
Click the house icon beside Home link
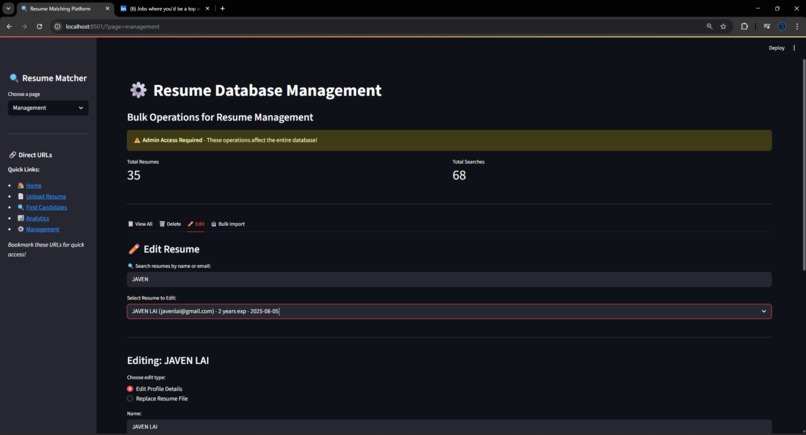coord(21,186)
